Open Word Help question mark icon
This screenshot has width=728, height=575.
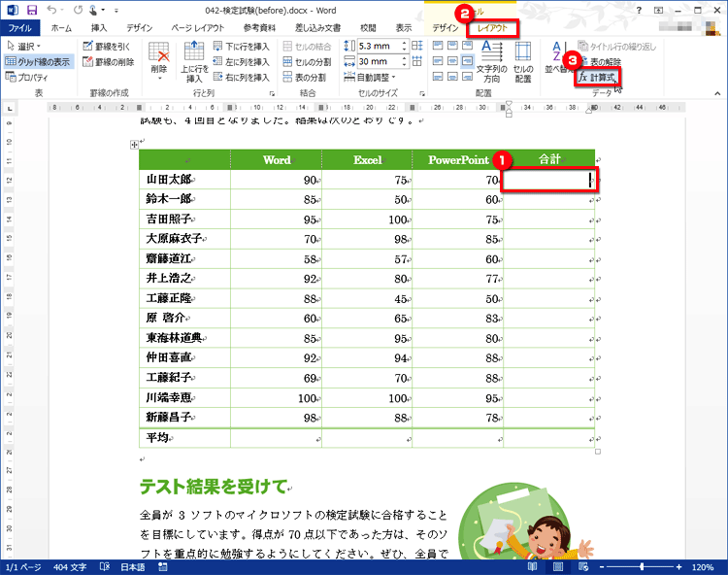coord(639,11)
